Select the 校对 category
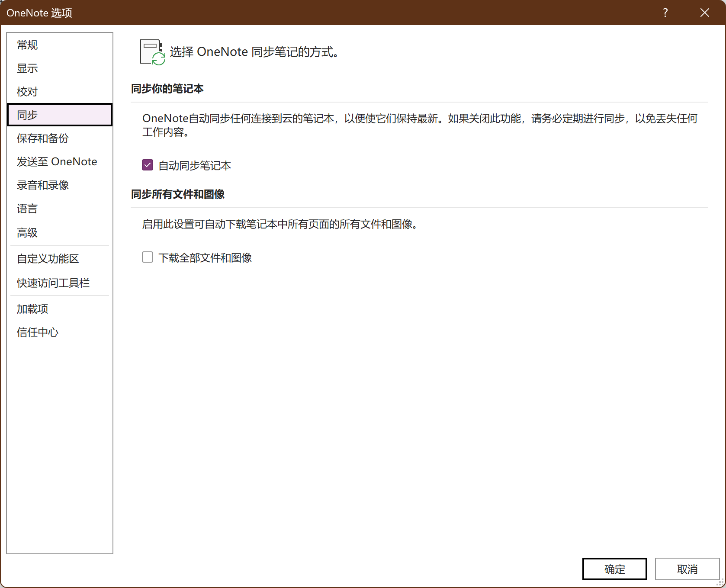Image resolution: width=726 pixels, height=588 pixels. point(60,92)
